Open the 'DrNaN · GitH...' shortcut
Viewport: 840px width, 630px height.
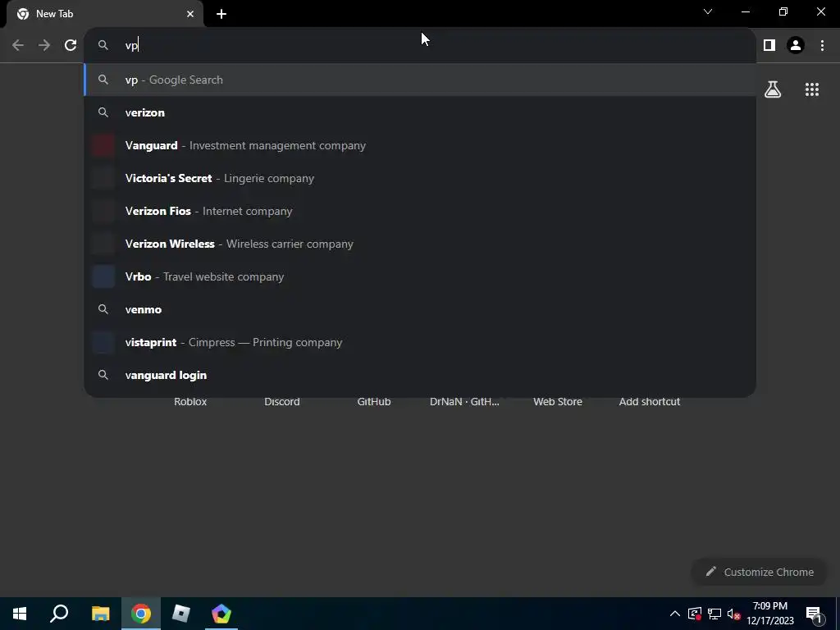point(464,402)
